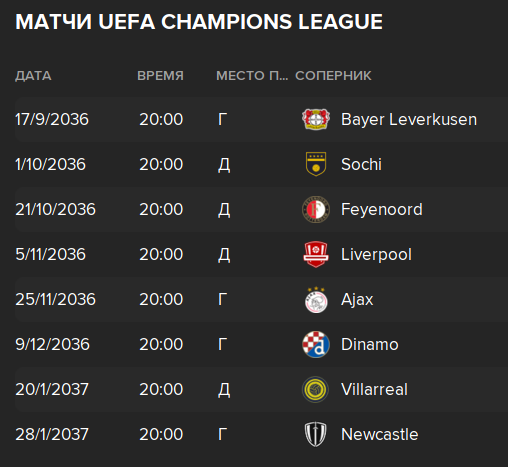508x467 pixels.
Task: Click the 20/1/2037 match date
Action: coord(52,389)
